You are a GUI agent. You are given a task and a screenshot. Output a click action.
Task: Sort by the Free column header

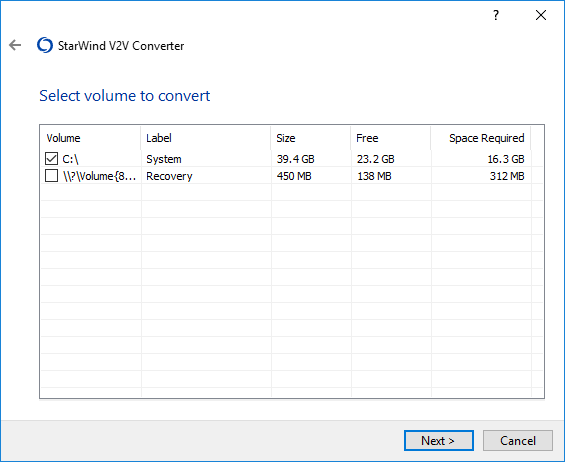click(391, 138)
